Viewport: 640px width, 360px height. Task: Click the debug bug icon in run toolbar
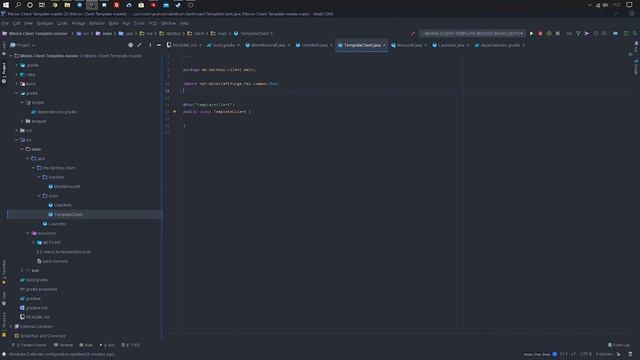point(549,33)
